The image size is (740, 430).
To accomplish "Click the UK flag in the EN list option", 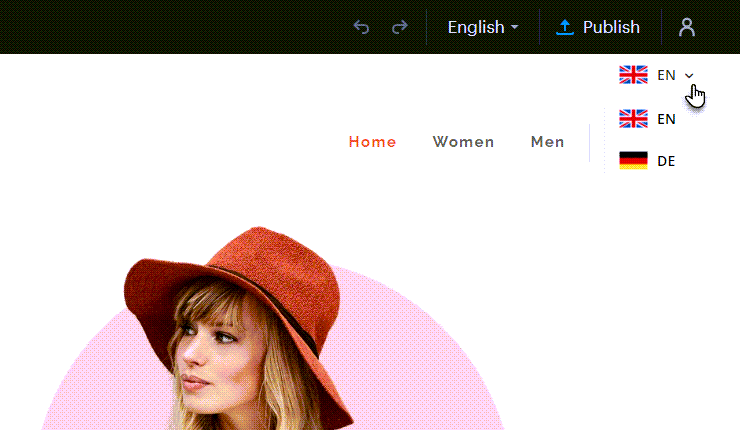I will pyautogui.click(x=633, y=119).
